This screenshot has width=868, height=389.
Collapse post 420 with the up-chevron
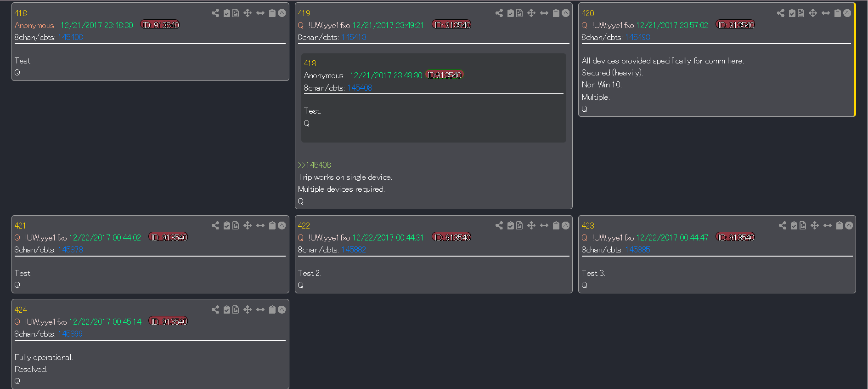pos(847,13)
